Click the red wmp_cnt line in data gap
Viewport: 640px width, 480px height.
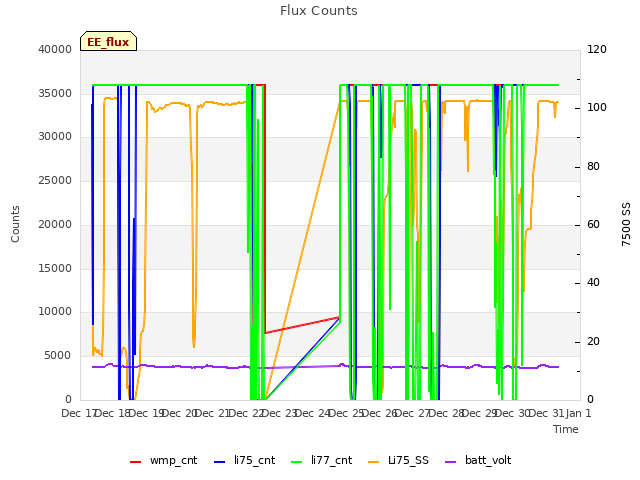(x=302, y=325)
